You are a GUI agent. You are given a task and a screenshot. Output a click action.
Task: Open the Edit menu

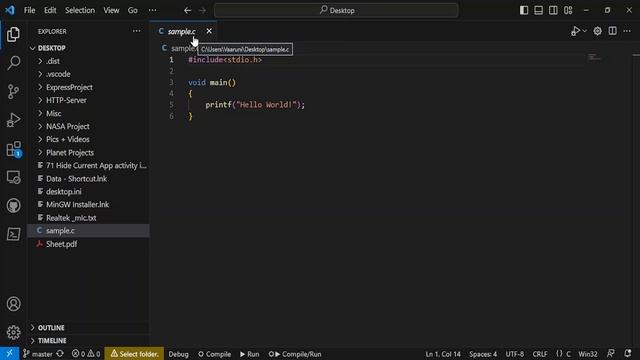click(x=50, y=10)
